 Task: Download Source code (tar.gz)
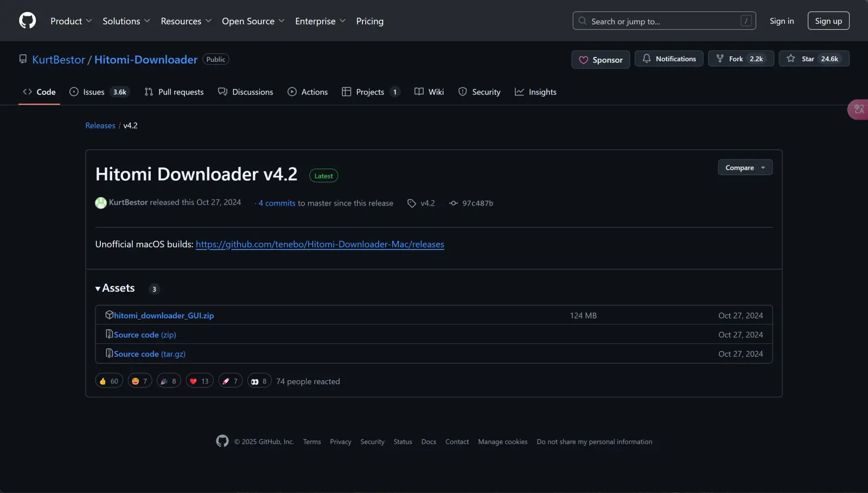coord(150,354)
